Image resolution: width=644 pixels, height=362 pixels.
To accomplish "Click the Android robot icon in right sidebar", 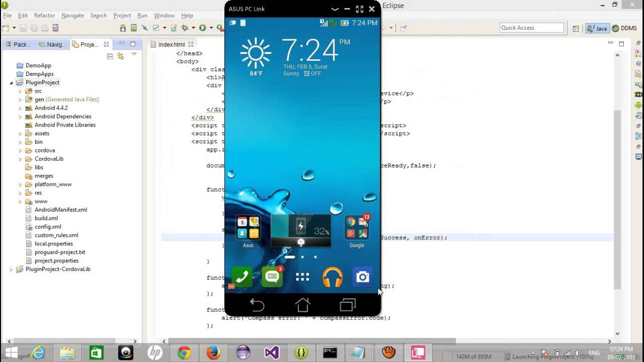I will (638, 105).
